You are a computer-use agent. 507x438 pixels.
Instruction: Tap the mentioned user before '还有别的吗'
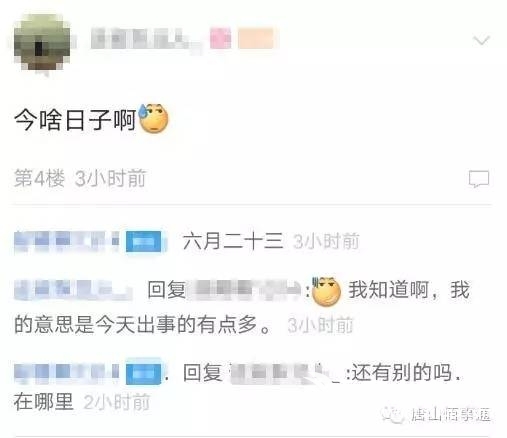285,373
